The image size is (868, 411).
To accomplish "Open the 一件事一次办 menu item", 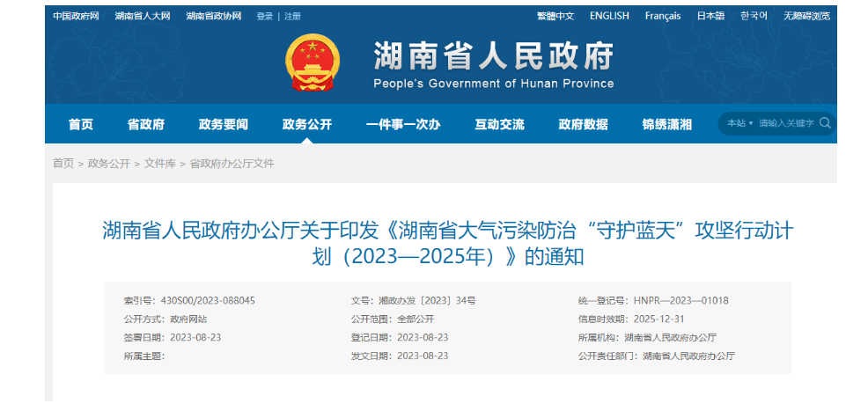I will tap(402, 124).
